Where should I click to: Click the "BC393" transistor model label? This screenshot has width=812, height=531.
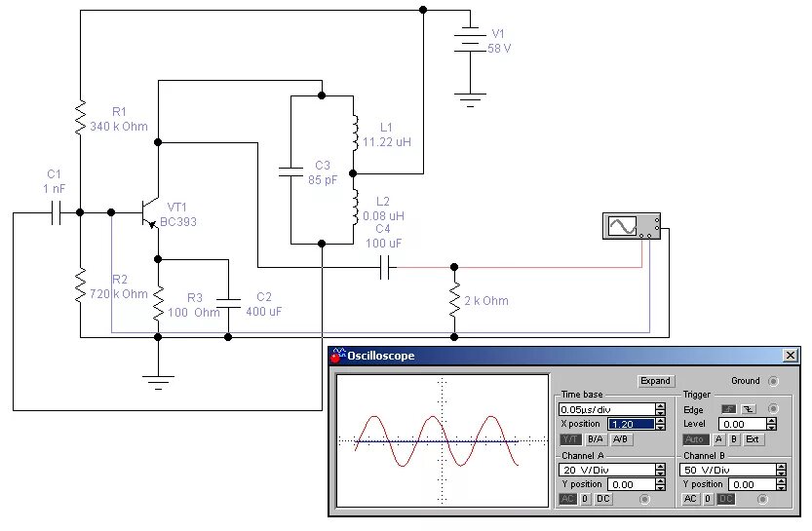(178, 222)
